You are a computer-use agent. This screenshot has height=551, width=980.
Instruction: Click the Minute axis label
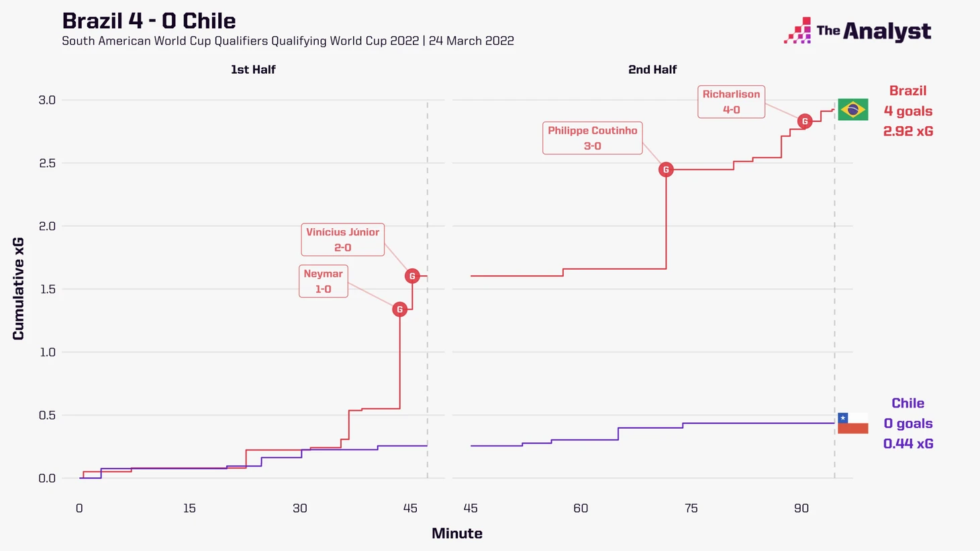pos(457,534)
